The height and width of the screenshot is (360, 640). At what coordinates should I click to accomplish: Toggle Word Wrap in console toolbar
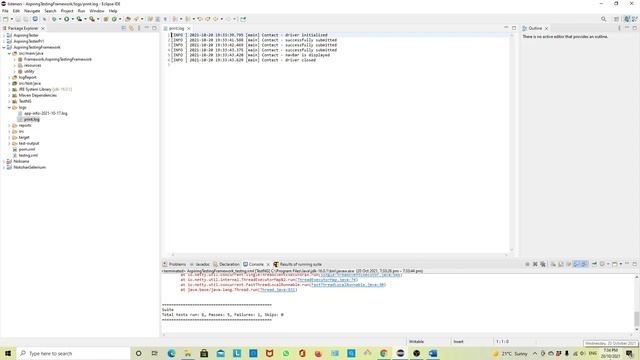pyautogui.click(x=569, y=264)
